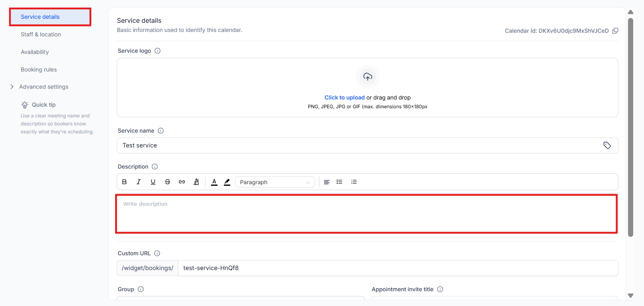Focus the Custom URL slug input field
The image size is (644, 306).
tap(397, 268)
